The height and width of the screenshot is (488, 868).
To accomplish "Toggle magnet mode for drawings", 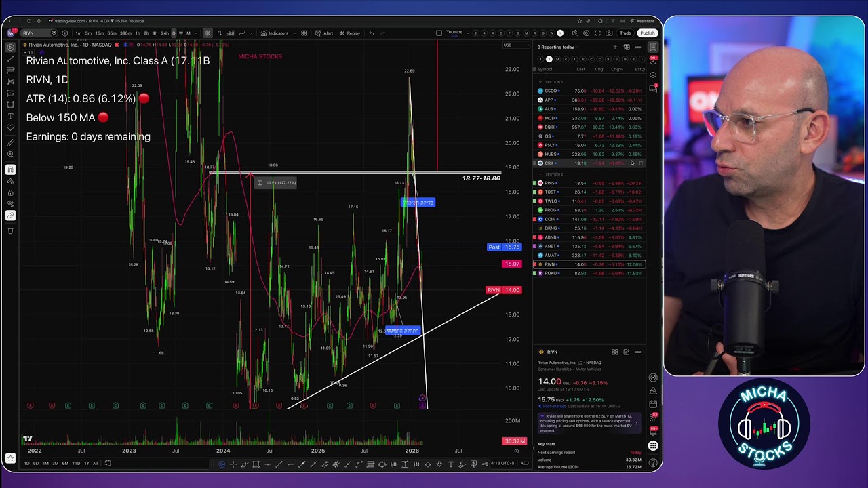I will (10, 169).
